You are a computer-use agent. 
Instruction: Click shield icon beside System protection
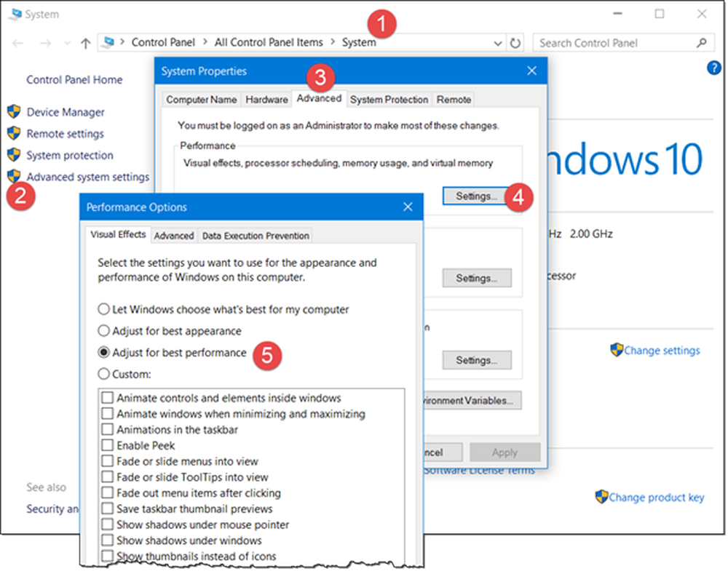click(x=14, y=154)
